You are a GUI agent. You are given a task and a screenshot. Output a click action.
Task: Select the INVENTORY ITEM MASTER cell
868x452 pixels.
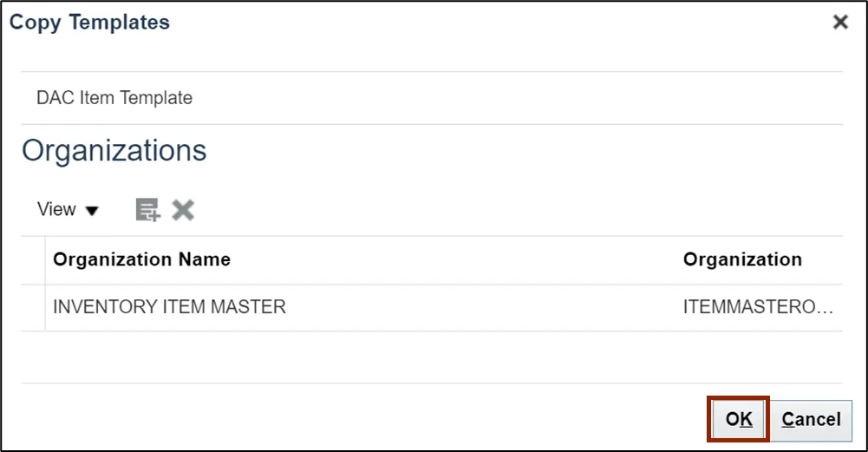point(169,307)
